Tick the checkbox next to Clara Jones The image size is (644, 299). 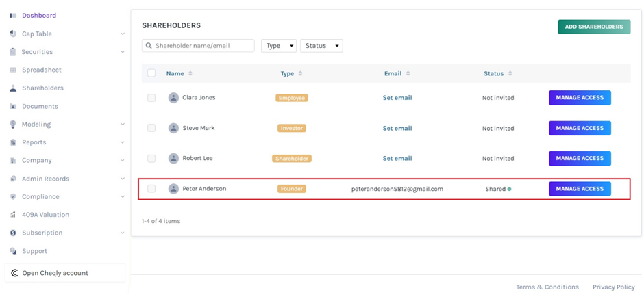tap(151, 98)
